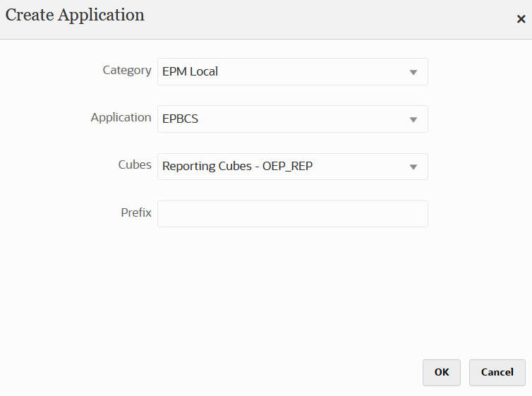
Task: Click the Category field label
Action: point(127,71)
